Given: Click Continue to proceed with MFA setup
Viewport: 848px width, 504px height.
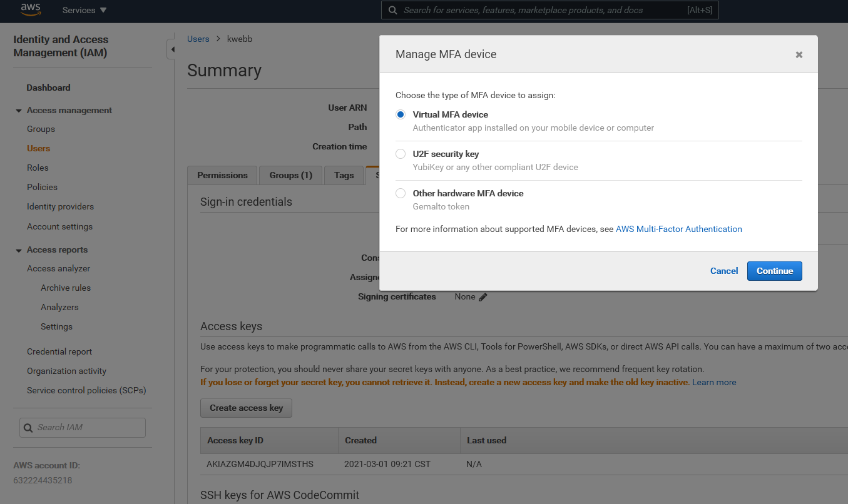Looking at the screenshot, I should coord(775,271).
